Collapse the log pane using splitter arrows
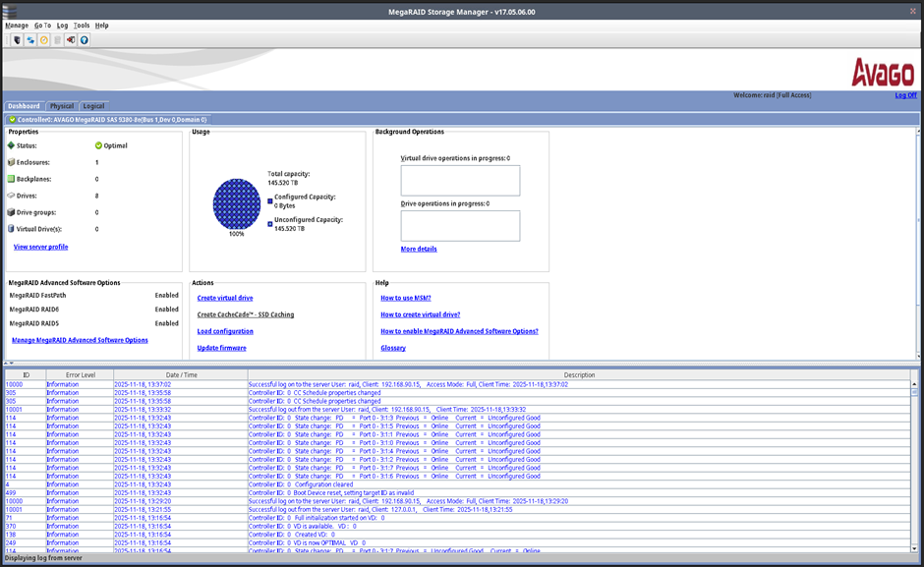 pos(10,363)
